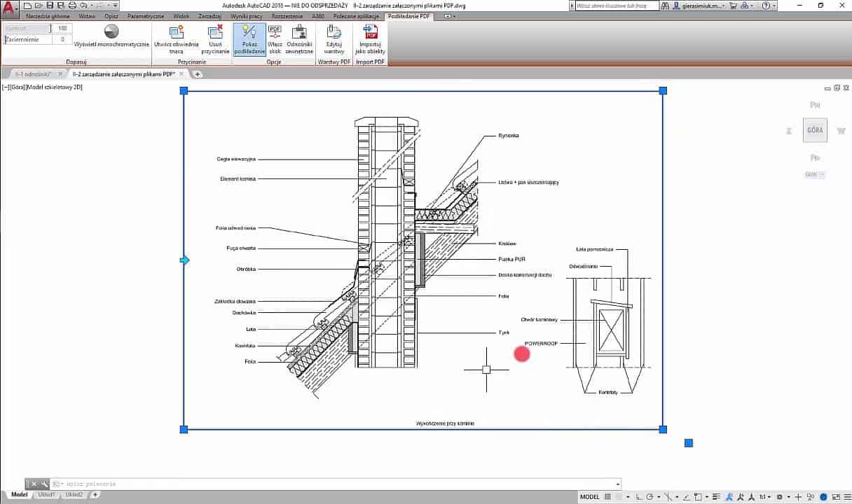Click the new drawing tab plus button
Image resolution: width=852 pixels, height=504 pixels.
[198, 73]
